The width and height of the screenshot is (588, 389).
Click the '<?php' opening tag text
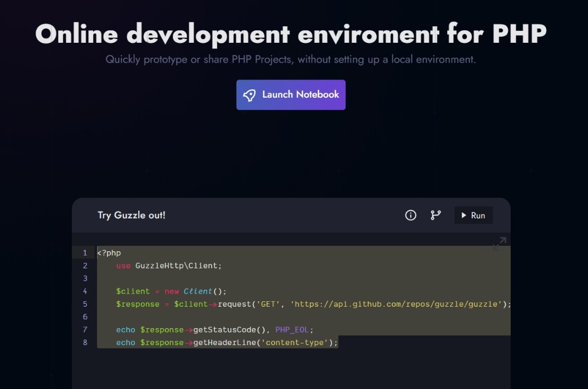click(109, 253)
